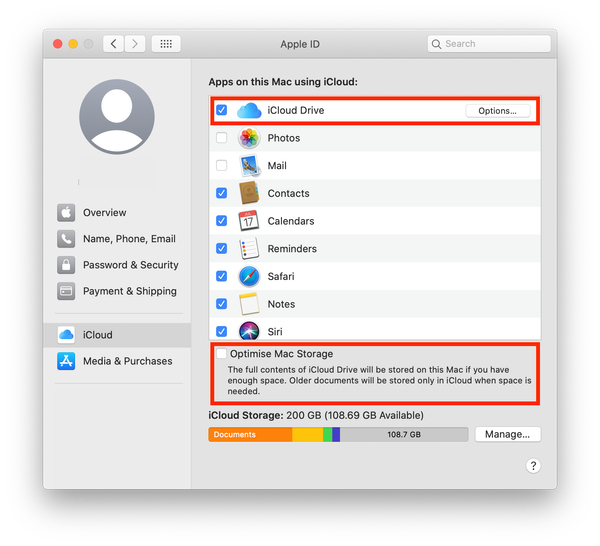
Task: Click the magnifier icon in search field
Action: 436,44
